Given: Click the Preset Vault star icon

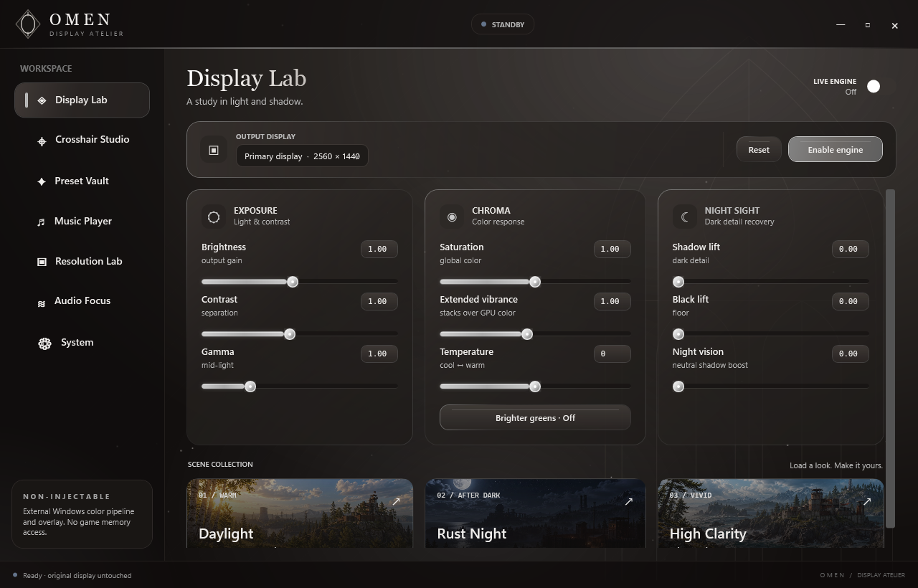Looking at the screenshot, I should coord(42,181).
